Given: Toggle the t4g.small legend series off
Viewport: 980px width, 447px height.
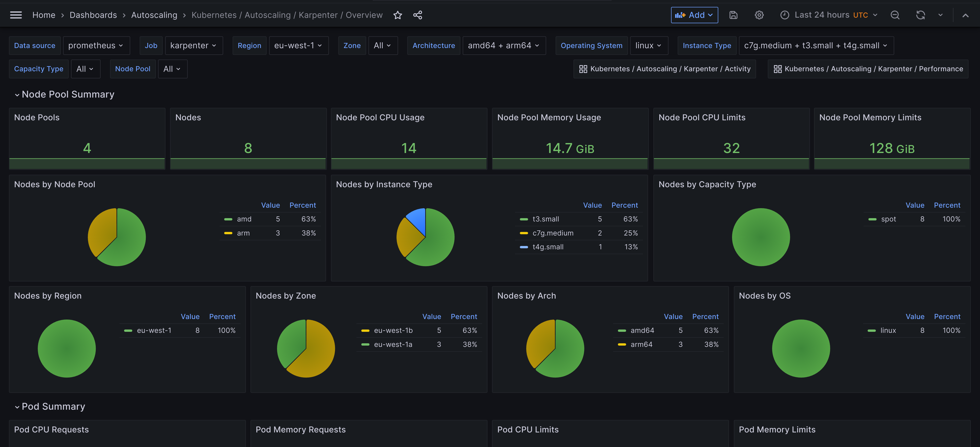Looking at the screenshot, I should (x=548, y=246).
